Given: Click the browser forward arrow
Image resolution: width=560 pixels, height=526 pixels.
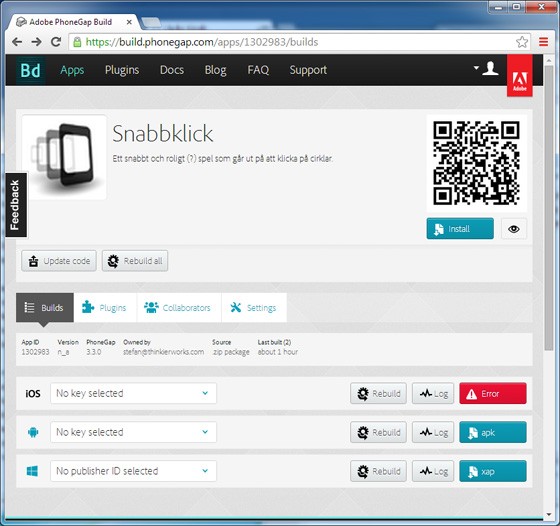Looking at the screenshot, I should [36, 42].
